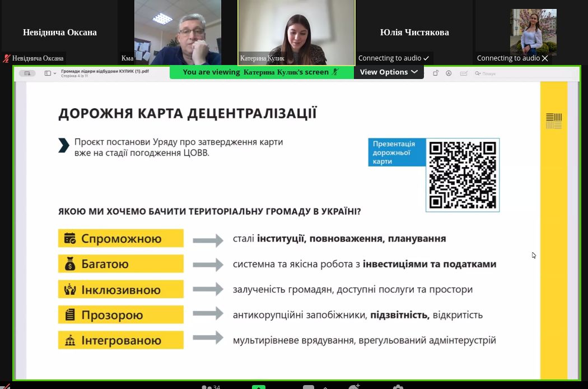Viewport: 588px width, 389px height.
Task: Click the 'Багатою' yellow label
Action: click(x=121, y=264)
